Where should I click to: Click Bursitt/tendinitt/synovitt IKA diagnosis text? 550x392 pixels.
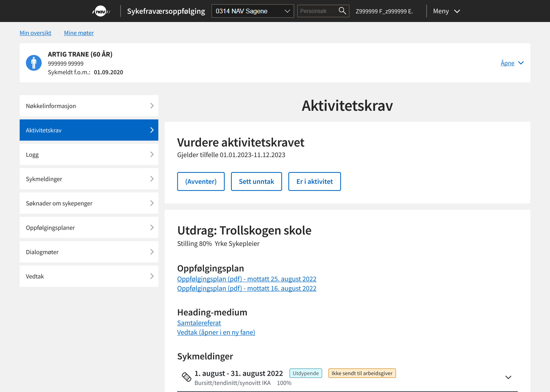tap(233, 383)
